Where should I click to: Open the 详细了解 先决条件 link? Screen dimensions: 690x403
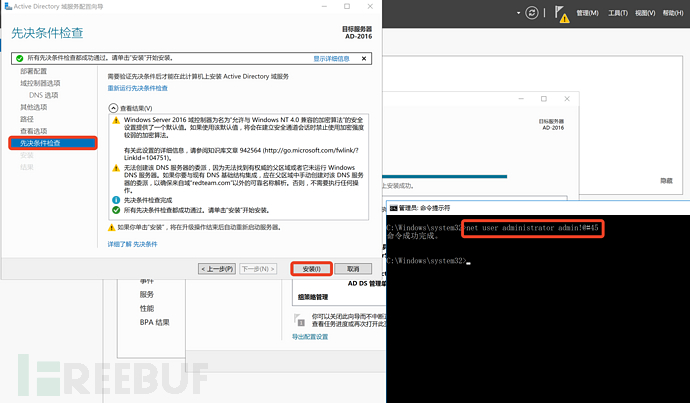(132, 244)
